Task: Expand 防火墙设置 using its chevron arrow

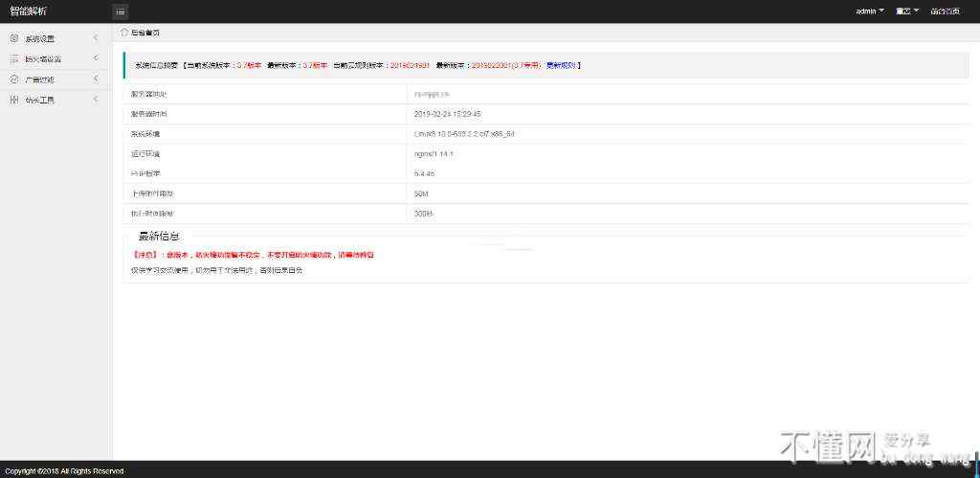Action: click(x=96, y=58)
